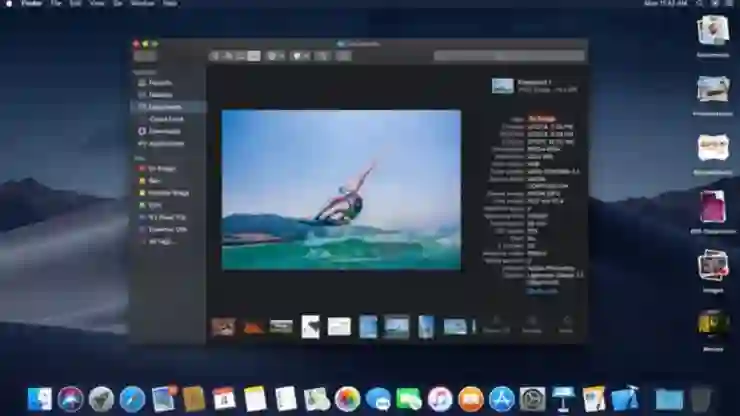Open App Store from the Dock
The width and height of the screenshot is (740, 416).
click(x=501, y=399)
